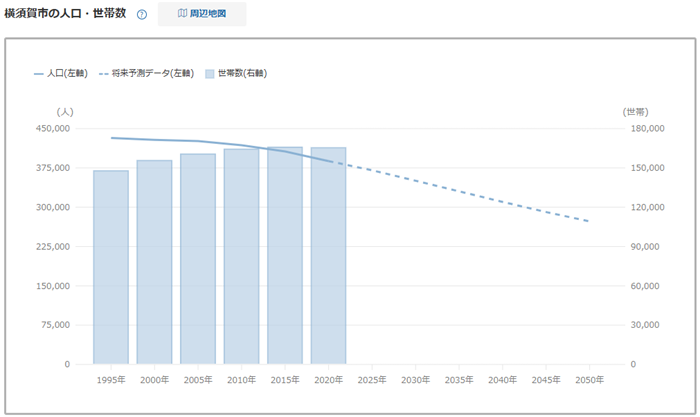Click the 2015年 axis label
This screenshot has width=700, height=417.
point(285,380)
